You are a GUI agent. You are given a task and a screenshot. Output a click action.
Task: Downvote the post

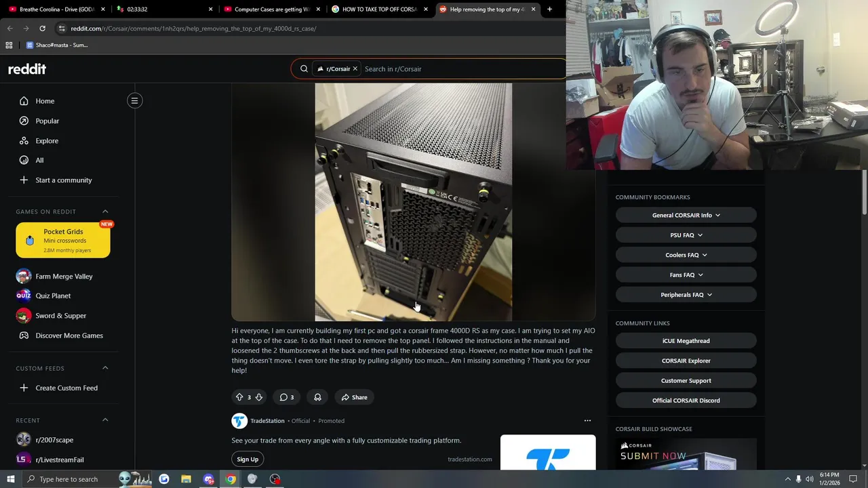(258, 397)
